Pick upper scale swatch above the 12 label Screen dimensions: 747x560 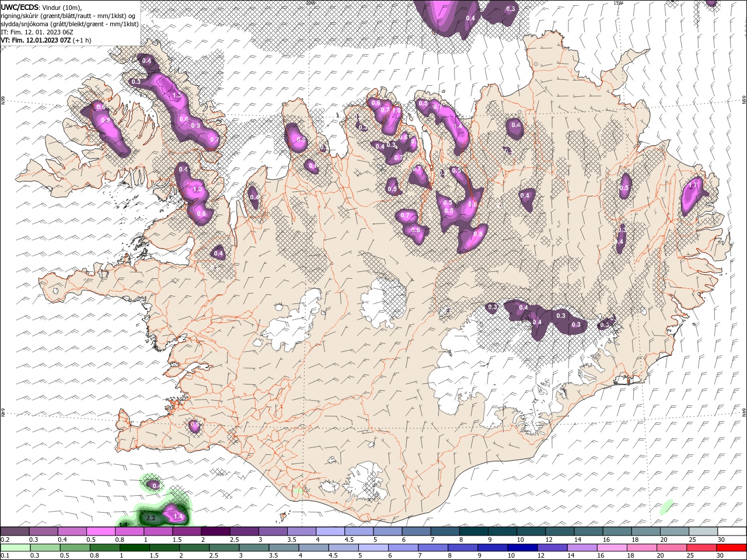click(560, 531)
